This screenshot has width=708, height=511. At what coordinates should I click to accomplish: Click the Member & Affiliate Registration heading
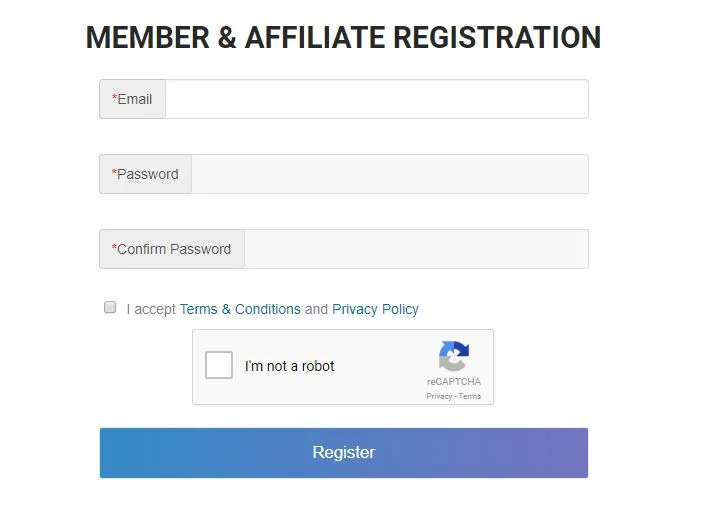(x=343, y=37)
